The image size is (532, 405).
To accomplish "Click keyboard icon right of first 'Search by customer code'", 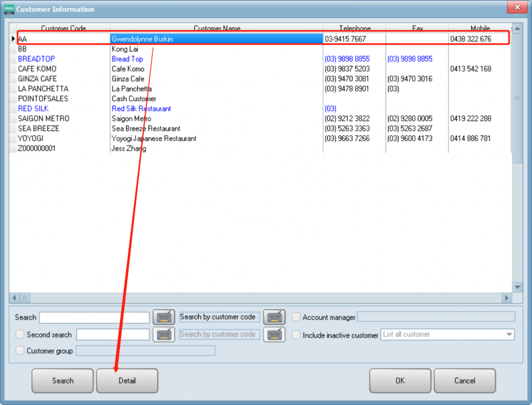I will click(x=274, y=317).
